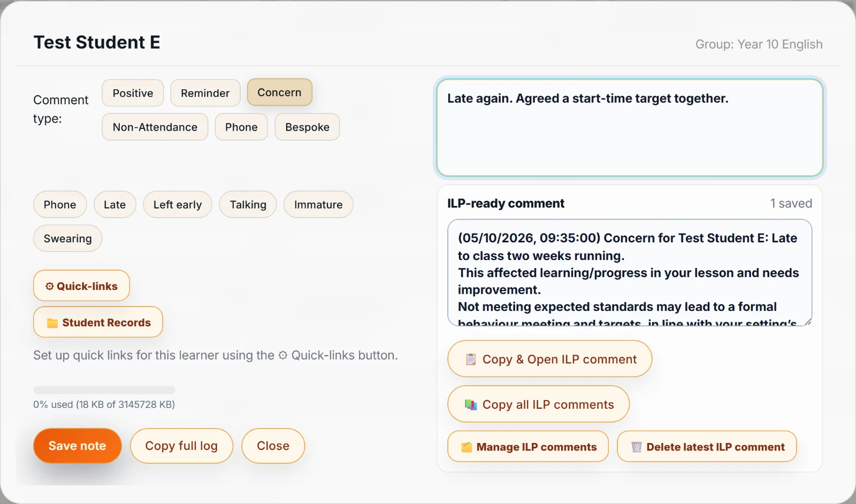The width and height of the screenshot is (856, 504).
Task: Delete the latest ILP comment
Action: 707,447
